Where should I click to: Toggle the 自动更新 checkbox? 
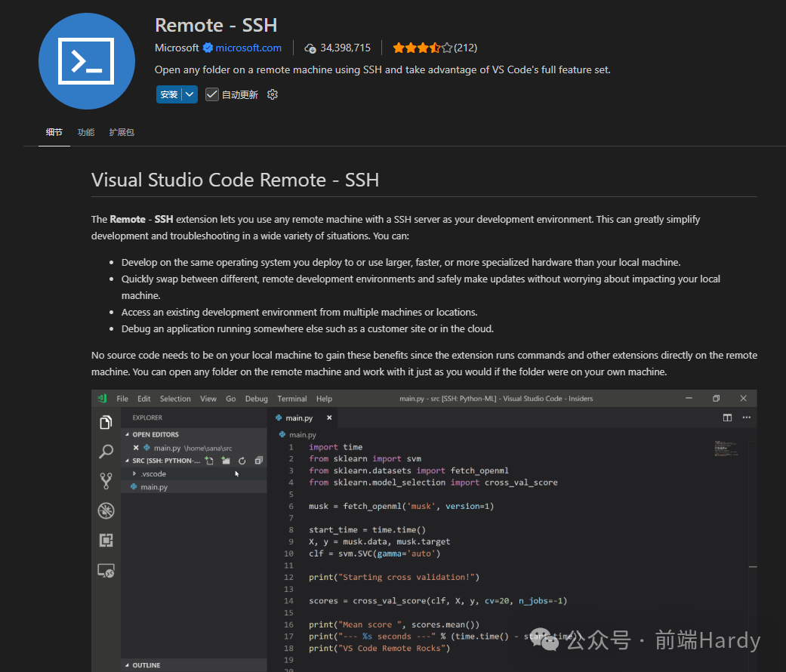212,94
